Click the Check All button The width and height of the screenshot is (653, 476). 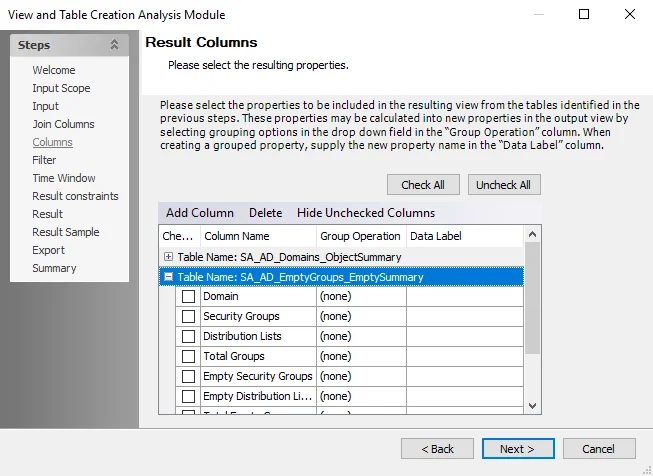[x=423, y=184]
